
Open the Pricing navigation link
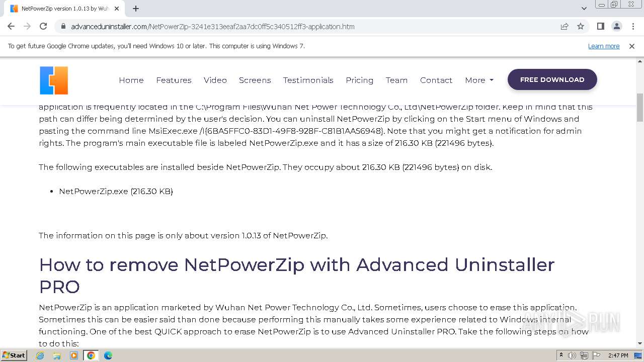[x=360, y=80]
